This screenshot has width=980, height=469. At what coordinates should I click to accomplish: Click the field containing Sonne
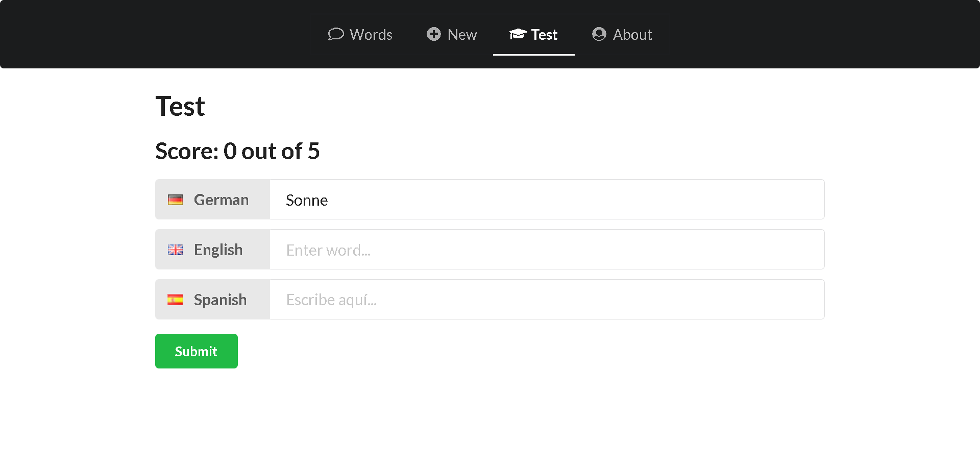point(546,200)
